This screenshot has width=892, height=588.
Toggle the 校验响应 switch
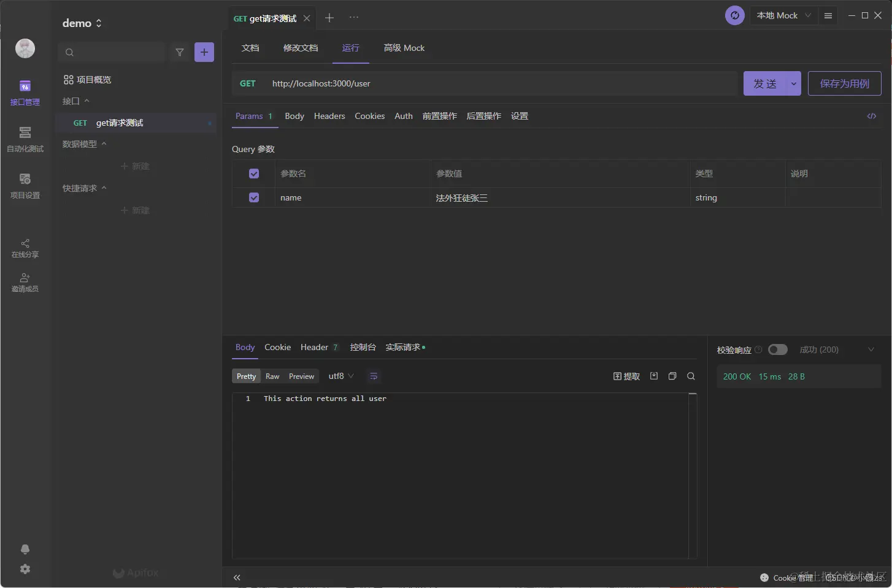[x=778, y=349]
